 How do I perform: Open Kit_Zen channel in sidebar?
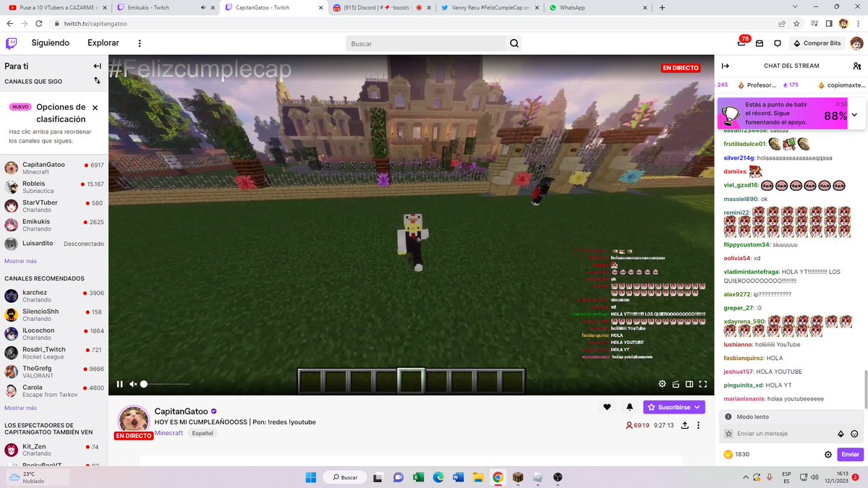pyautogui.click(x=54, y=450)
